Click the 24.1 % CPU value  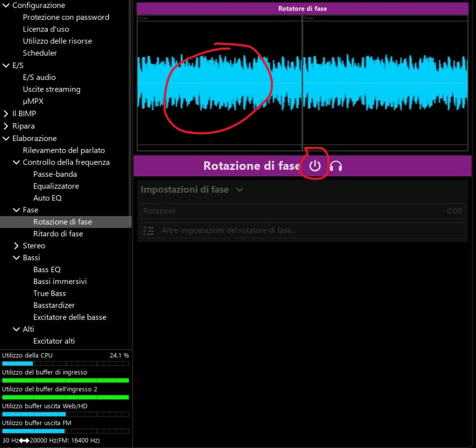tap(119, 355)
